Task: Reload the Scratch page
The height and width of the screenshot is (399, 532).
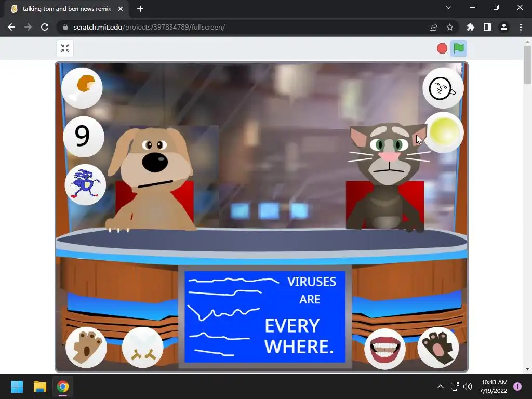Action: (x=45, y=27)
